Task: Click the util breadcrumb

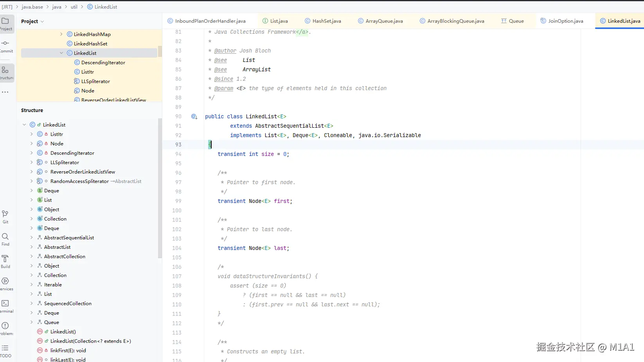Action: click(74, 7)
